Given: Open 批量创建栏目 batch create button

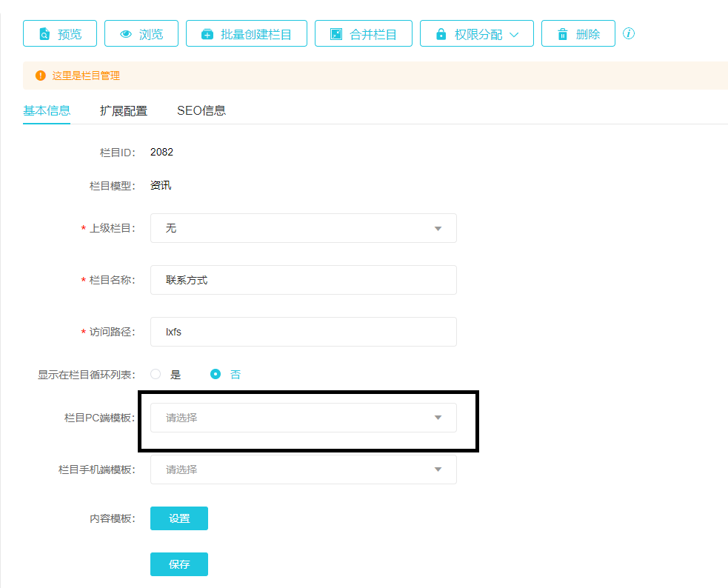Looking at the screenshot, I should tap(247, 34).
